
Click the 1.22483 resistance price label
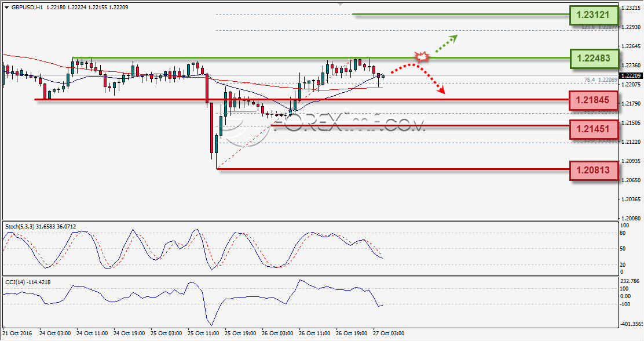(594, 58)
